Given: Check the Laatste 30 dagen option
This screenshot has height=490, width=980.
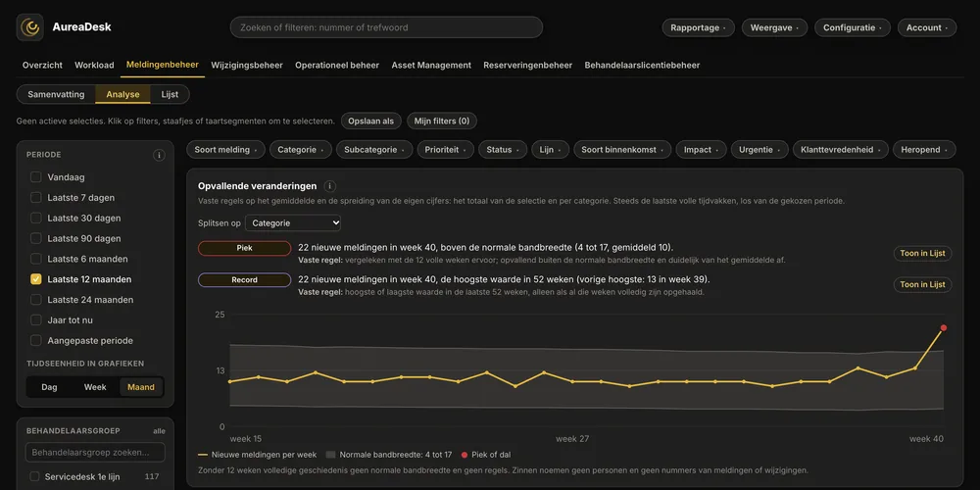Looking at the screenshot, I should click(36, 219).
